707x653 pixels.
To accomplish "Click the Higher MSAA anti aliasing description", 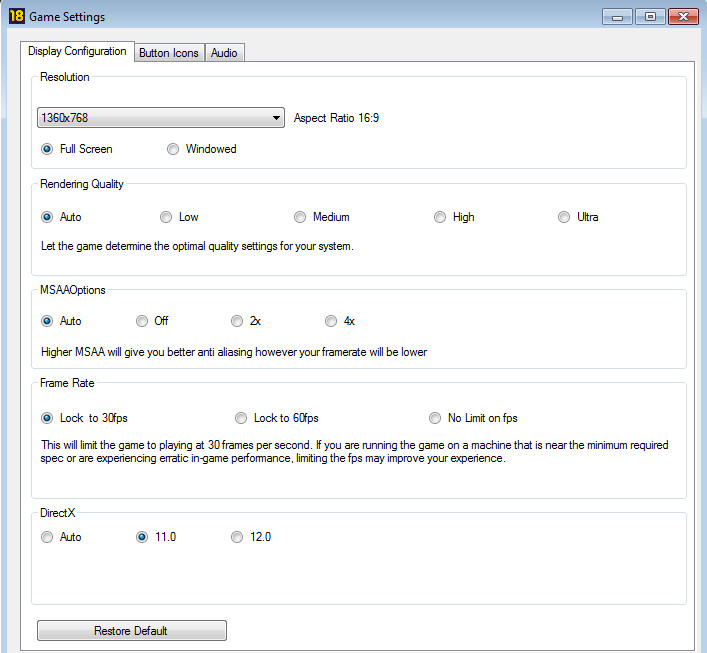I will pyautogui.click(x=234, y=352).
